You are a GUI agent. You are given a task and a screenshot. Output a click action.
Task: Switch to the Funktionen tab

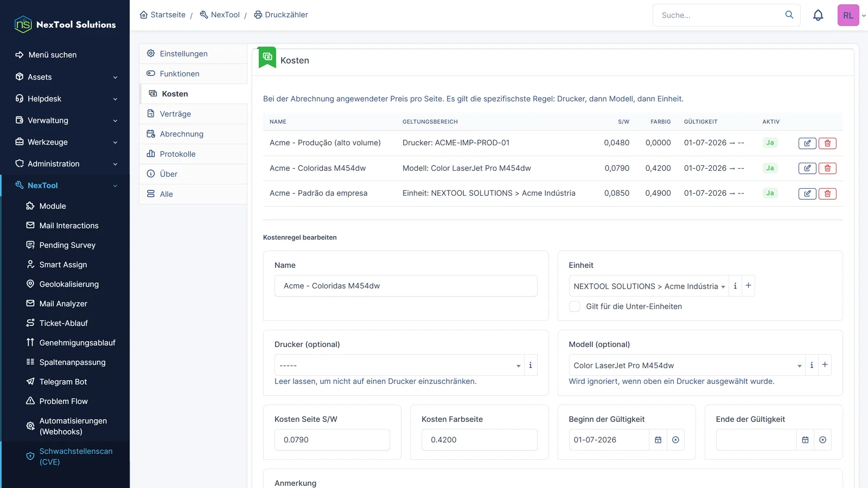(193, 74)
